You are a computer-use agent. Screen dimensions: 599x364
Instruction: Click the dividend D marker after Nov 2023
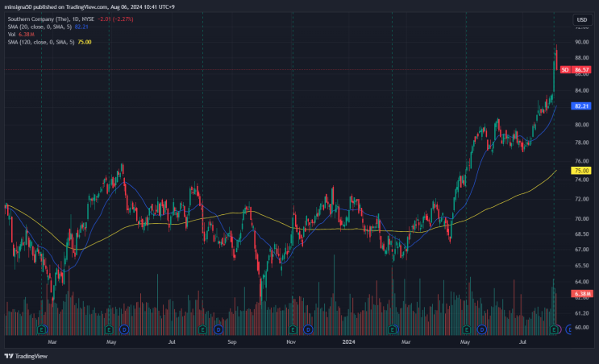click(x=308, y=329)
